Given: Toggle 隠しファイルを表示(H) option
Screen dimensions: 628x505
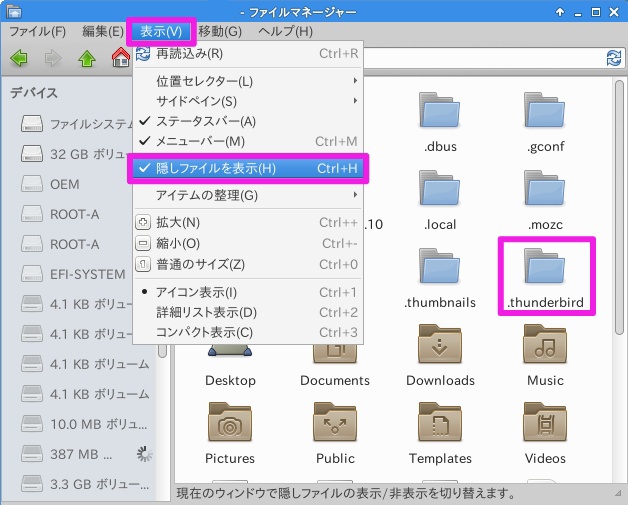Looking at the screenshot, I should click(248, 168).
